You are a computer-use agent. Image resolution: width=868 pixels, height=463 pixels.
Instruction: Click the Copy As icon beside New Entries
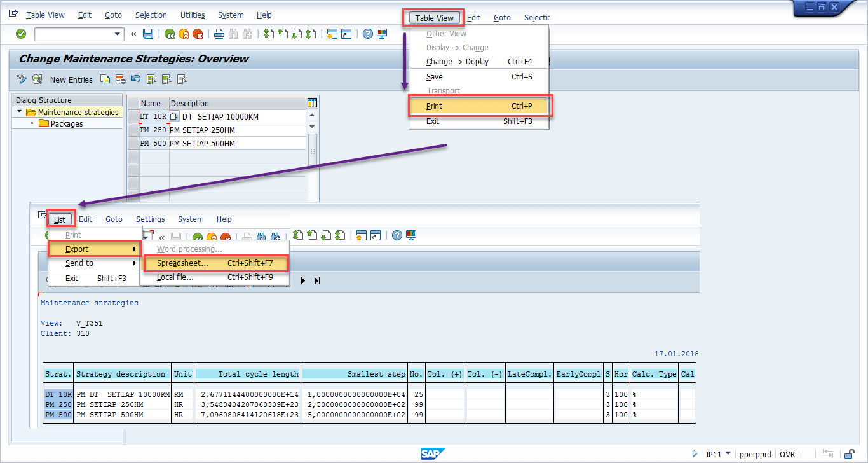(105, 79)
